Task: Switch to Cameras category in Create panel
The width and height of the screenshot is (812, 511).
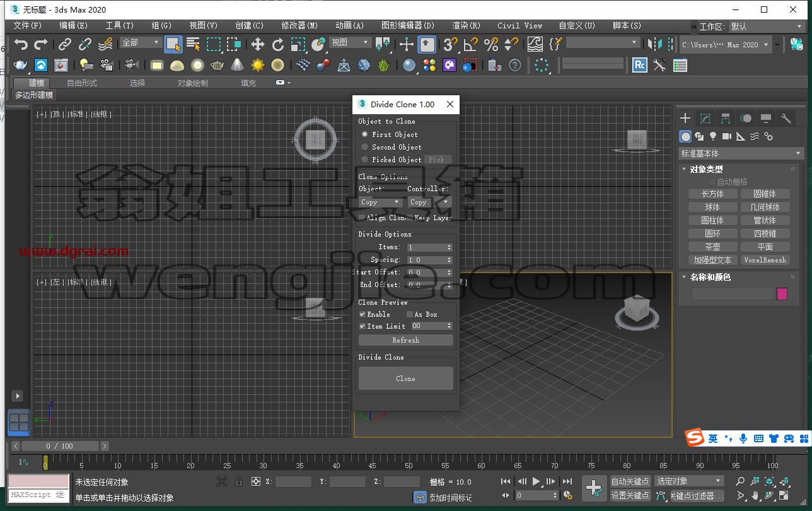Action: click(x=727, y=136)
